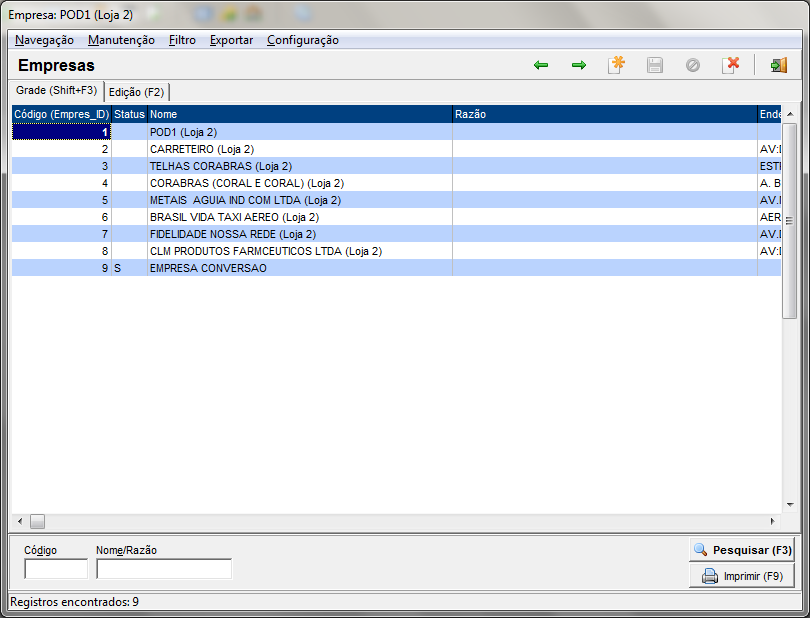Switch to the Edição (F2) tab

[x=136, y=92]
